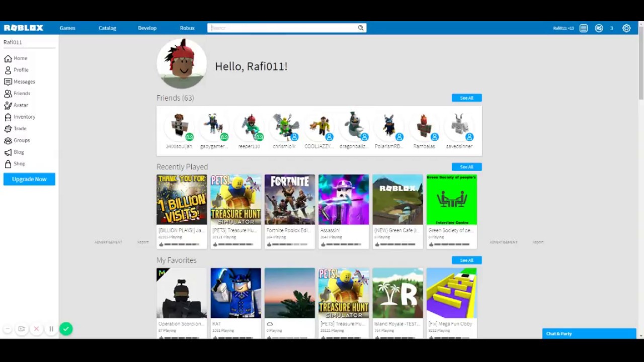Open the Games menu
Viewport: 644px width, 362px height.
tap(67, 28)
